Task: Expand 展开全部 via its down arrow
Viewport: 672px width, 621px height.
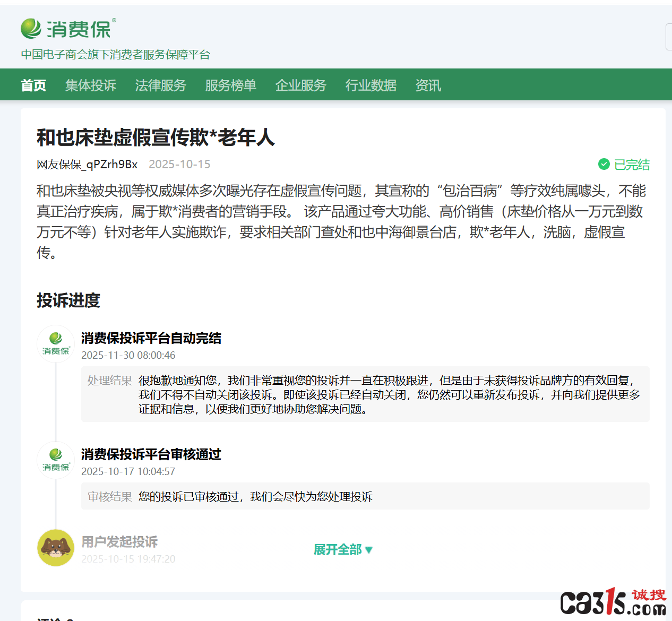Action: [x=369, y=550]
